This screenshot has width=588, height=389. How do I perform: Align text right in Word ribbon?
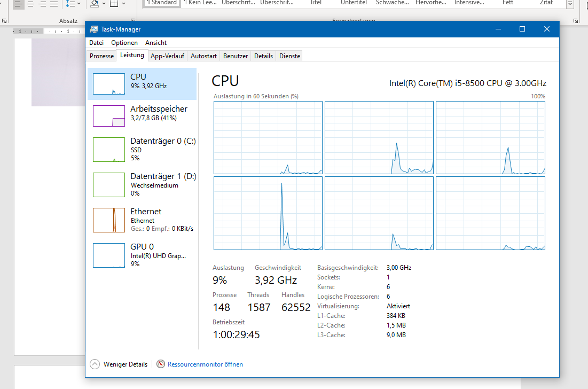point(42,4)
